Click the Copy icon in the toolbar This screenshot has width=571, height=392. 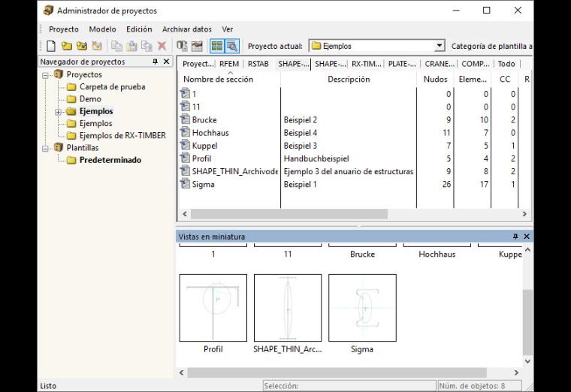pyautogui.click(x=116, y=47)
